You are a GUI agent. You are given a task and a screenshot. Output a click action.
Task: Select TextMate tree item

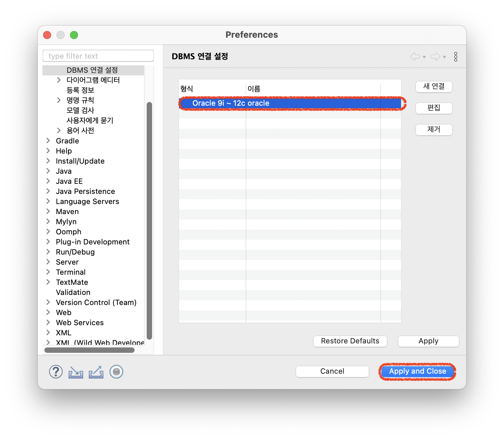tap(72, 282)
